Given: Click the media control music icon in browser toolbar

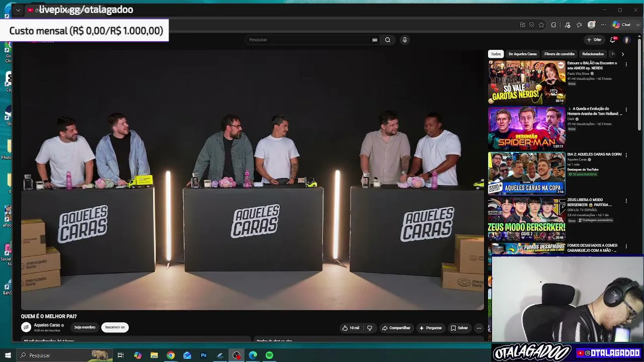Looking at the screenshot, I should tap(568, 25).
